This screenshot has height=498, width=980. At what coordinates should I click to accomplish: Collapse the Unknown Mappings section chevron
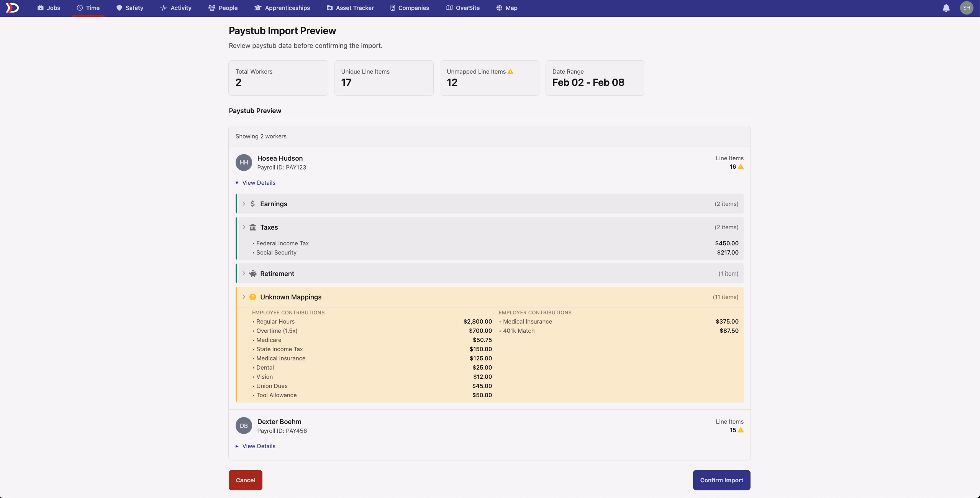click(244, 297)
